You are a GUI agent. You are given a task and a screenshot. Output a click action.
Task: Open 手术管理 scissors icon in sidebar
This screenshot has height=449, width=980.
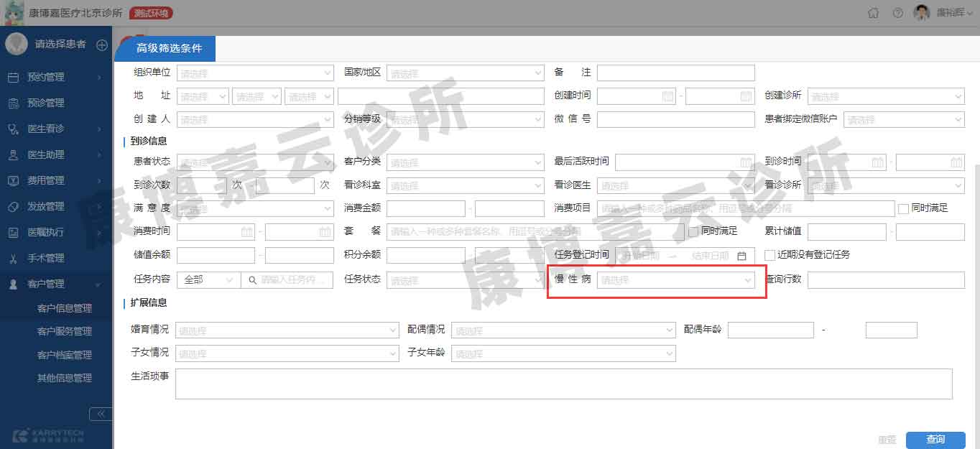point(13,258)
